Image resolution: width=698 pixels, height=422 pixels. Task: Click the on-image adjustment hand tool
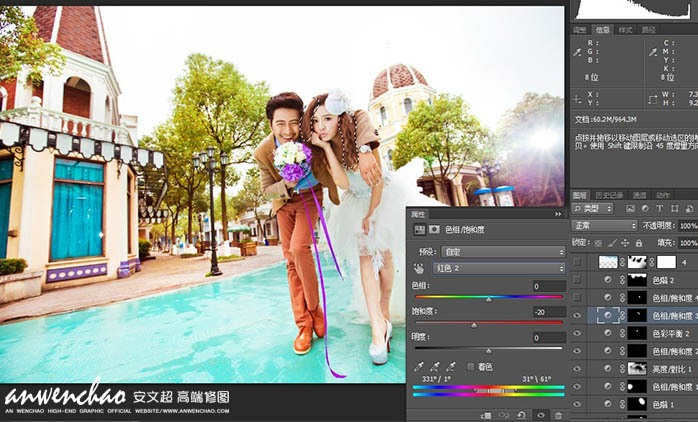pos(418,268)
